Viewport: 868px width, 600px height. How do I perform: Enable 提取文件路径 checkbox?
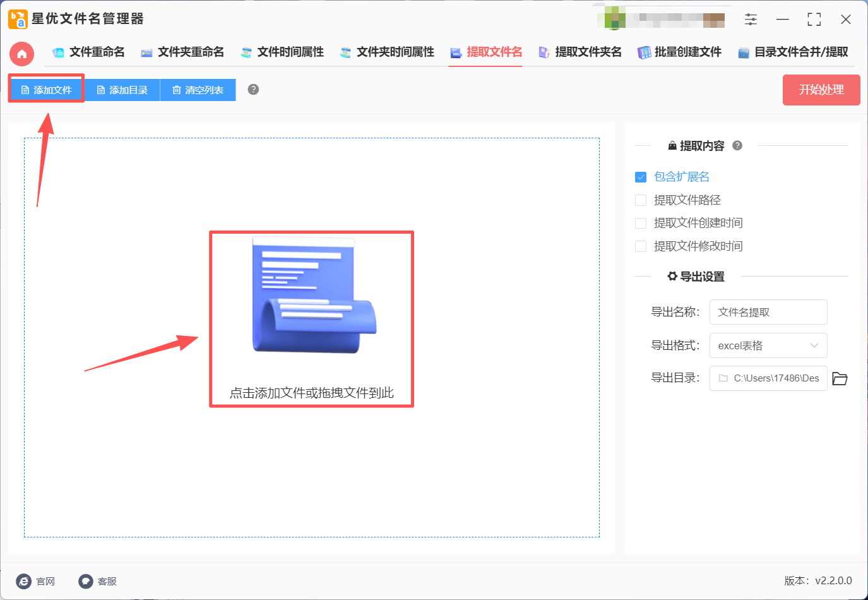click(x=641, y=200)
